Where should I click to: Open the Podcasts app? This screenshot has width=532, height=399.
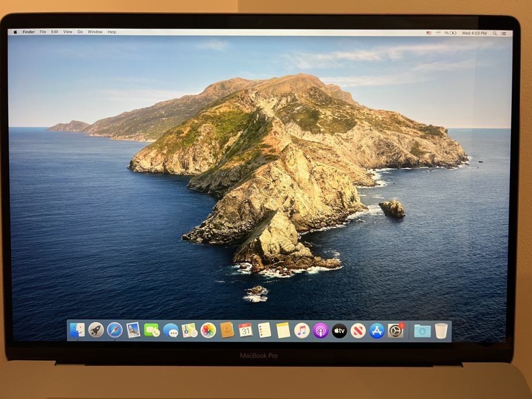320,331
